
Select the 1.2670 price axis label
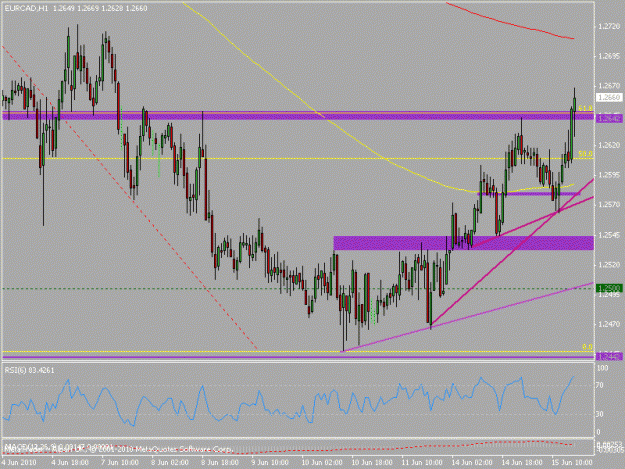(609, 86)
